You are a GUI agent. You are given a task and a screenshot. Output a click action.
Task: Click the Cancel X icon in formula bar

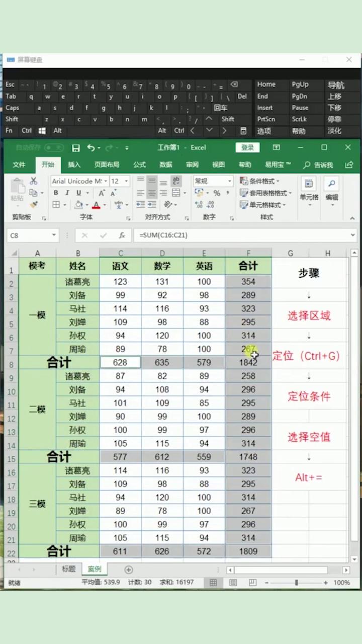84,235
